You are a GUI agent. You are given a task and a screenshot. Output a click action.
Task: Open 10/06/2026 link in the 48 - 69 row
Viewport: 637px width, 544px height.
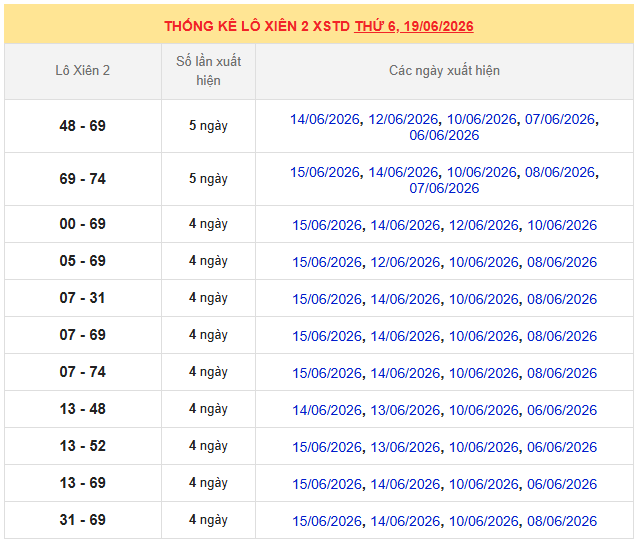482,119
